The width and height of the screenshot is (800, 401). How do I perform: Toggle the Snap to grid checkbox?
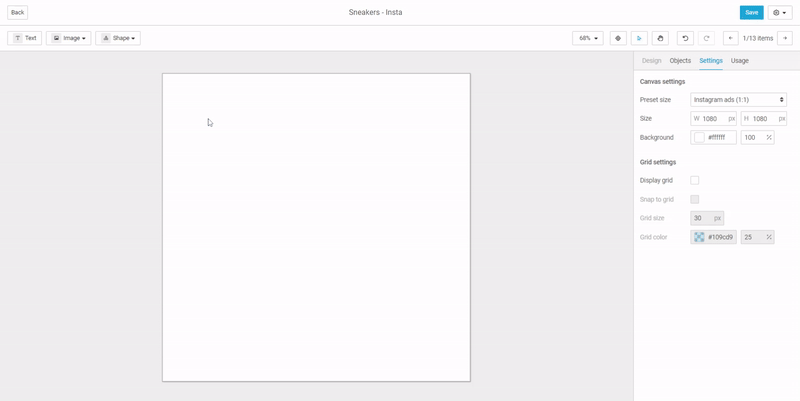[x=695, y=199]
